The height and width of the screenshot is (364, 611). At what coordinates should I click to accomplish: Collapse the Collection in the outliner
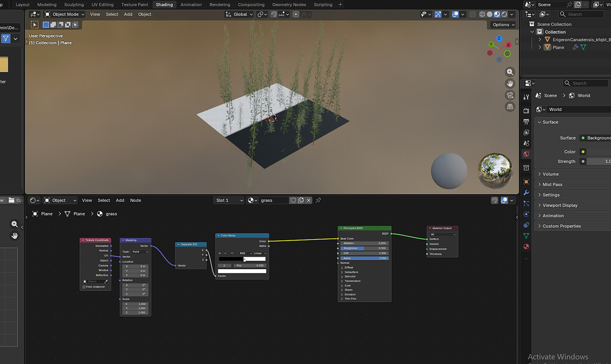(x=532, y=32)
